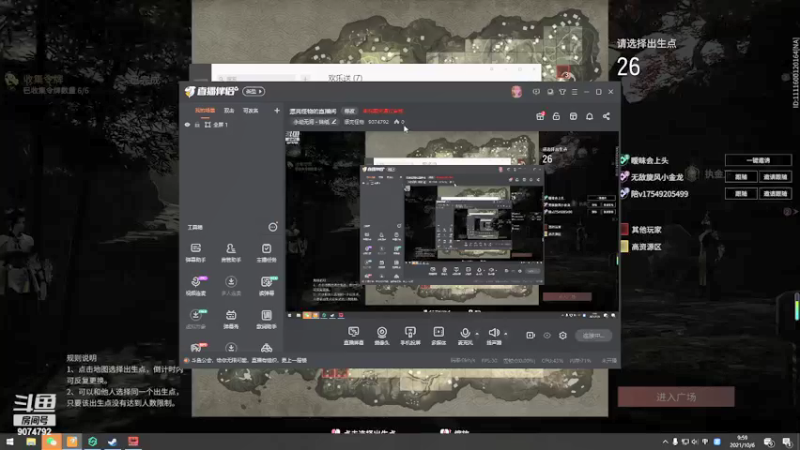The width and height of the screenshot is (800, 450).
Task: Open the red-badged tool in toolbox bottom row
Action: click(x=196, y=348)
